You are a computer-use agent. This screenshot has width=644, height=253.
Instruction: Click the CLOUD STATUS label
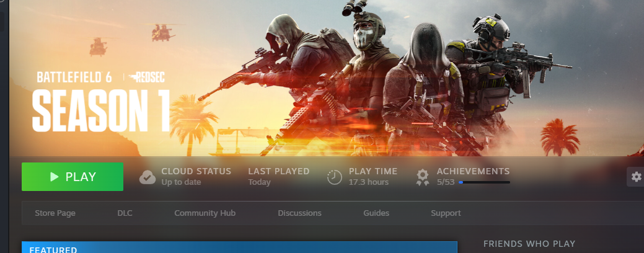196,171
